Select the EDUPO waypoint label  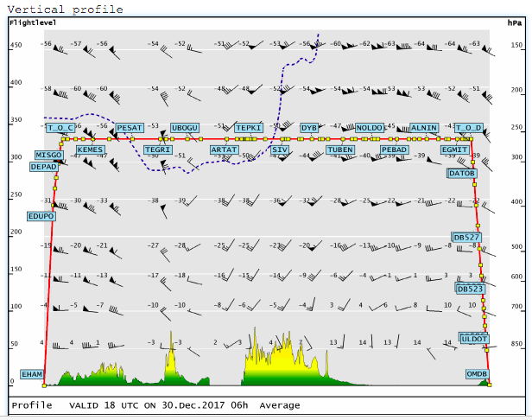(x=41, y=216)
